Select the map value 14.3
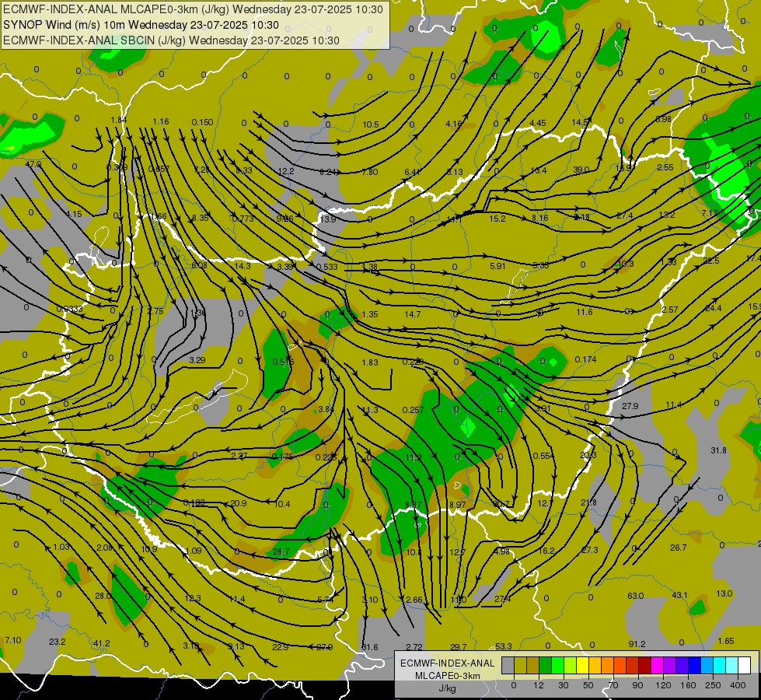 pos(243,266)
